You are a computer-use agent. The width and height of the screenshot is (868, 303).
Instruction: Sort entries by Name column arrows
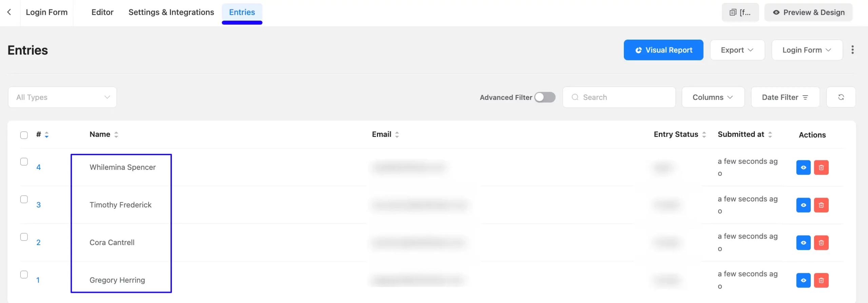click(x=116, y=135)
